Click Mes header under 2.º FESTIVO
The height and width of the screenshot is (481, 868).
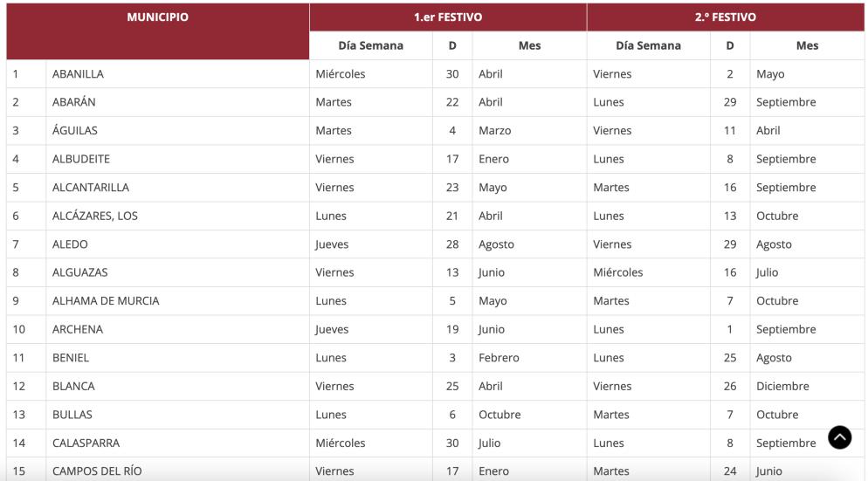click(807, 45)
